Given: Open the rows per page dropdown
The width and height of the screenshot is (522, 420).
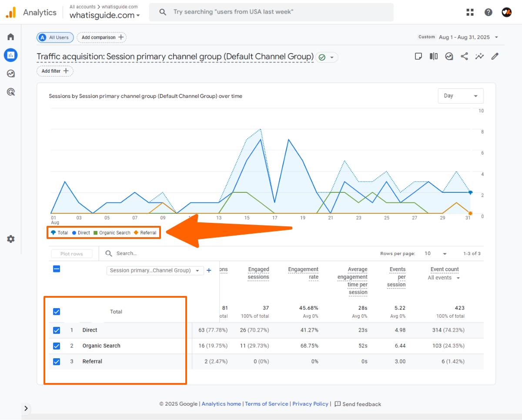Looking at the screenshot, I should (436, 253).
